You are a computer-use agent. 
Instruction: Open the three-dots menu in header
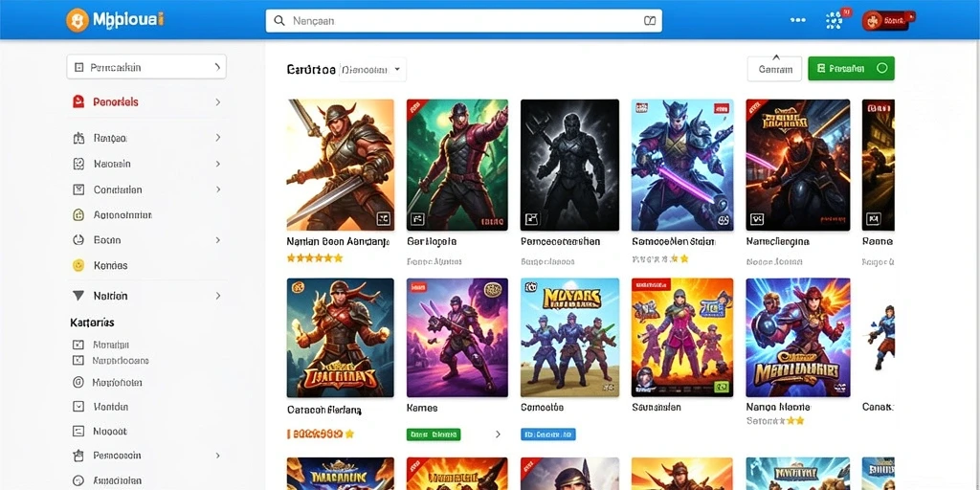point(797,20)
